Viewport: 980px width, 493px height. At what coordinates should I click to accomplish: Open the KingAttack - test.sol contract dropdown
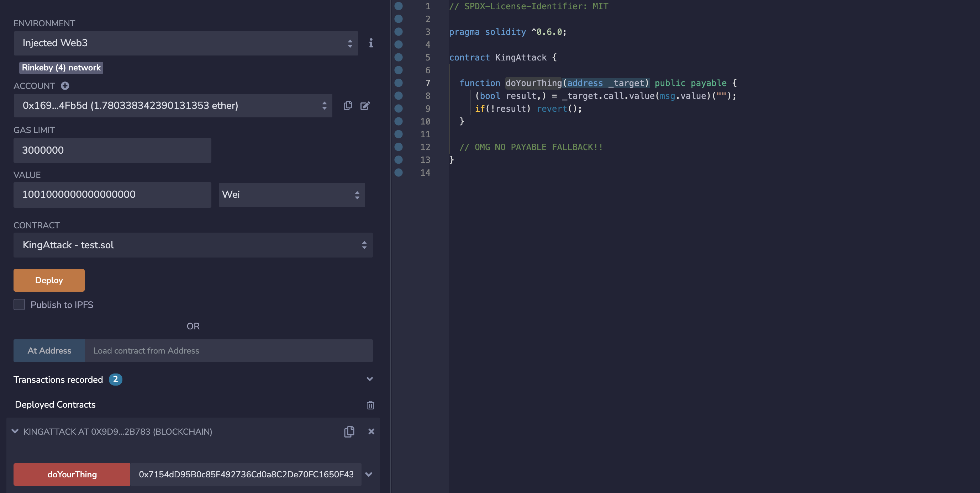pyautogui.click(x=193, y=245)
